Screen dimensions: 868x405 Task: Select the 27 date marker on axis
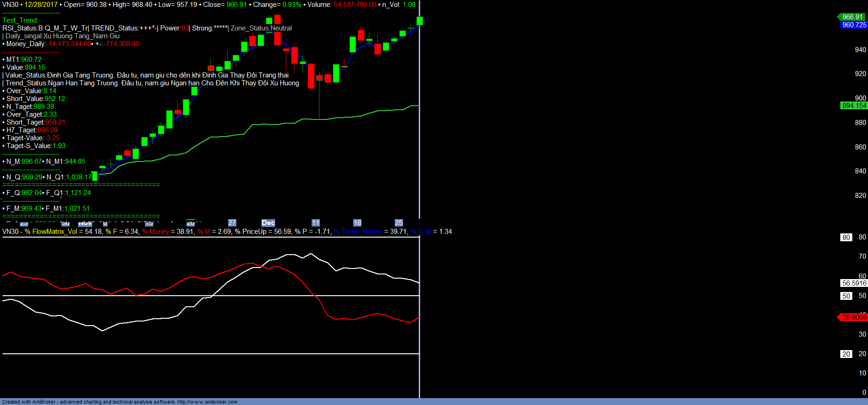[x=232, y=223]
